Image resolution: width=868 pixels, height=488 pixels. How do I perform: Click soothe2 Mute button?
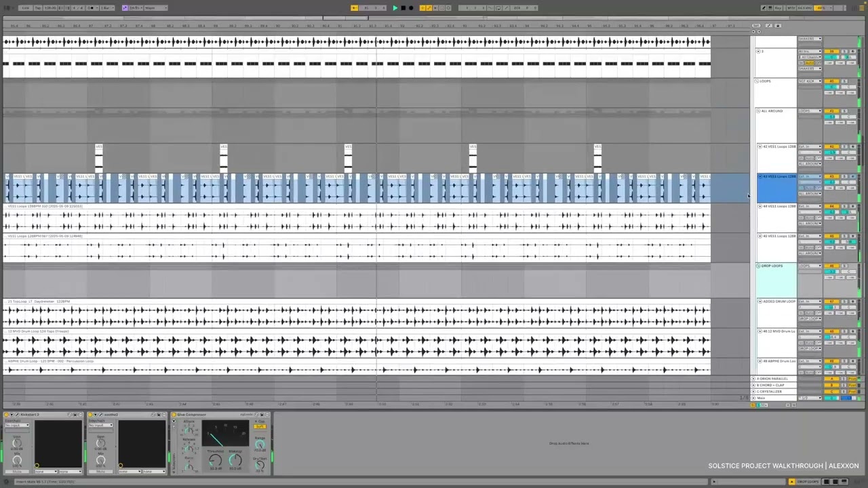point(100,472)
